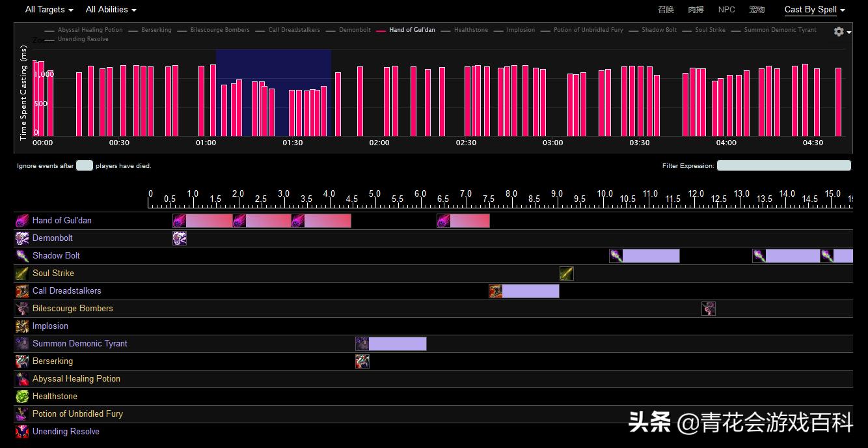This screenshot has height=448, width=868.
Task: Open the Potion of Unbridled Fury spell link
Action: [77, 413]
